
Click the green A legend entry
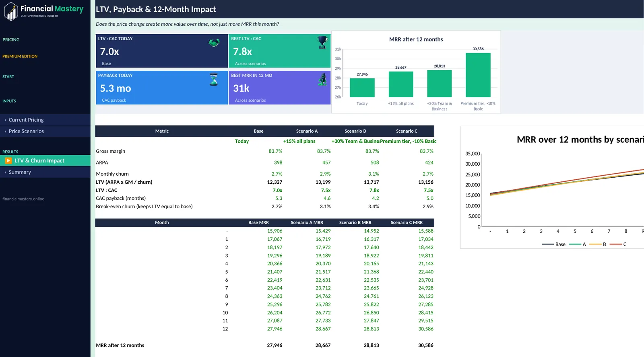click(578, 244)
